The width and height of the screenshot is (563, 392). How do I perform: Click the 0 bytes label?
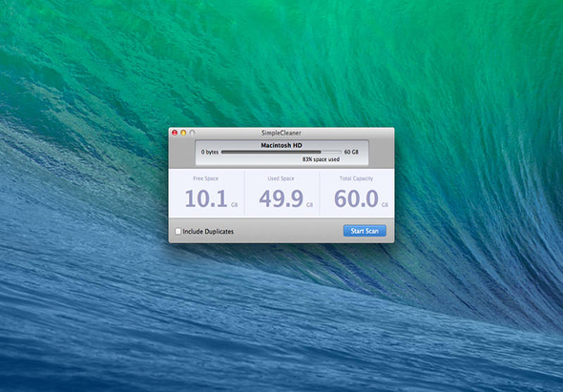coord(210,153)
